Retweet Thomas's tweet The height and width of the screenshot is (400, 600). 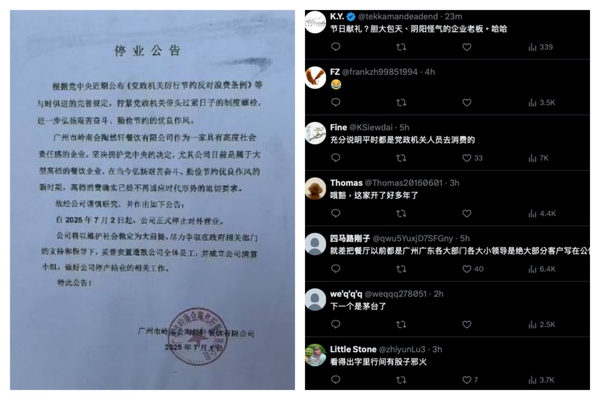point(401,214)
